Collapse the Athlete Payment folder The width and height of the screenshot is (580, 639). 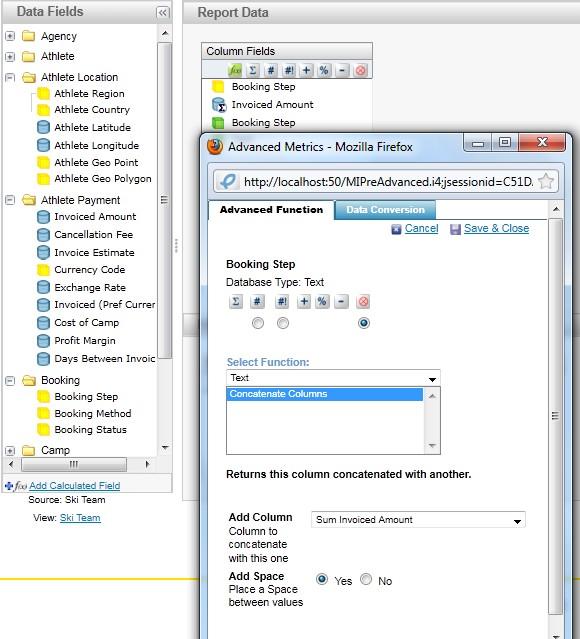click(x=10, y=200)
